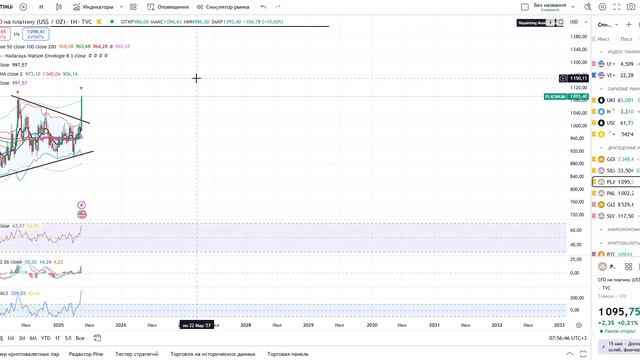640x360 pixels.
Task: Add a symbol to compare with plus icon
Action: point(23,7)
